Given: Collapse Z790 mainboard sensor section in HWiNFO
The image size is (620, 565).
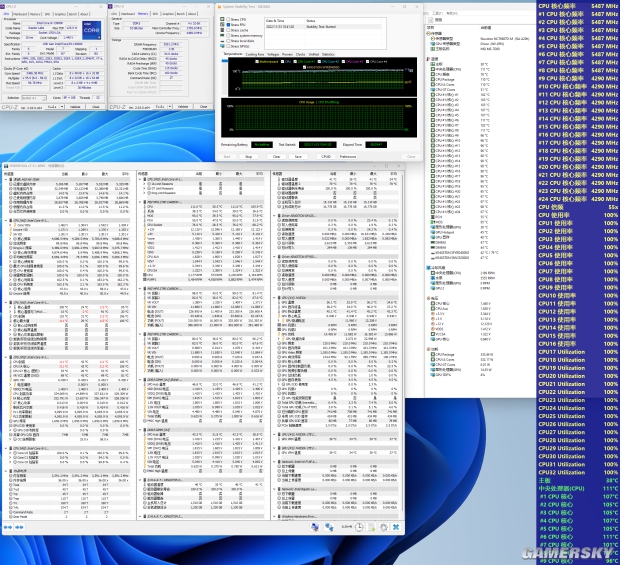Looking at the screenshot, I should pos(140,202).
